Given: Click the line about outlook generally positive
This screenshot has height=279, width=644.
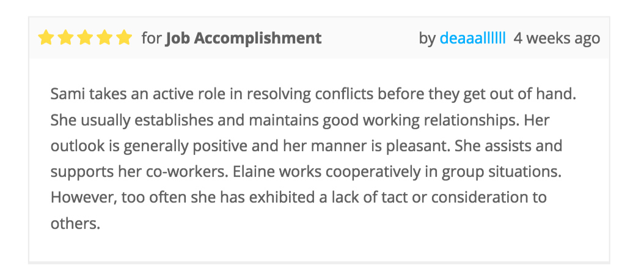Looking at the screenshot, I should (x=306, y=146).
